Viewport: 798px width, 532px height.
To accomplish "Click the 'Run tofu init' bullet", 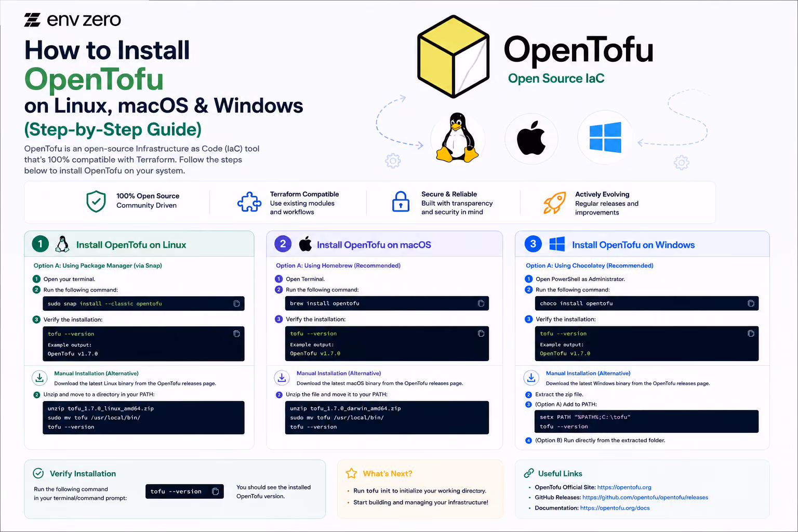I will [x=420, y=491].
